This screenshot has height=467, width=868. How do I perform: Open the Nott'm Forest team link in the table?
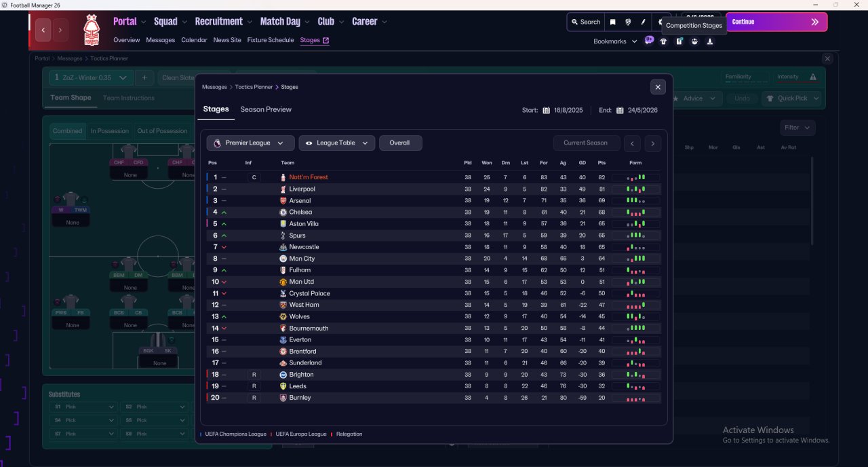(309, 177)
